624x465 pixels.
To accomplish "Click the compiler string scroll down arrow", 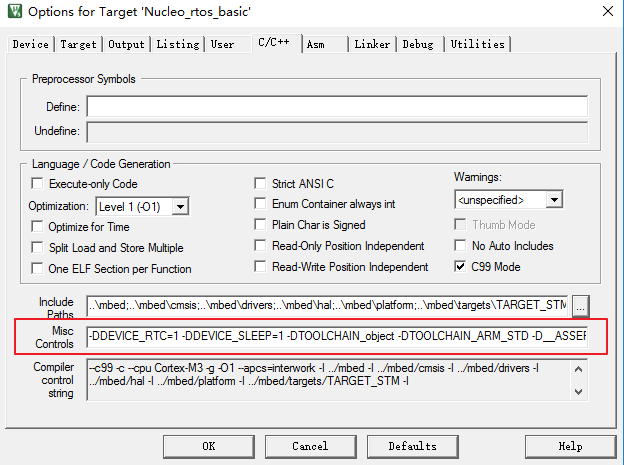I will [x=579, y=392].
